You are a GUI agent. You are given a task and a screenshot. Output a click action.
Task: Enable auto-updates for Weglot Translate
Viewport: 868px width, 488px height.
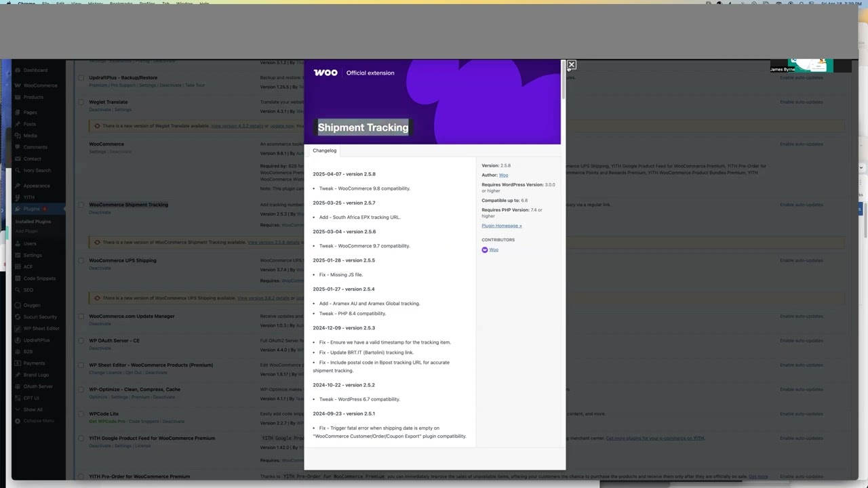coord(801,102)
